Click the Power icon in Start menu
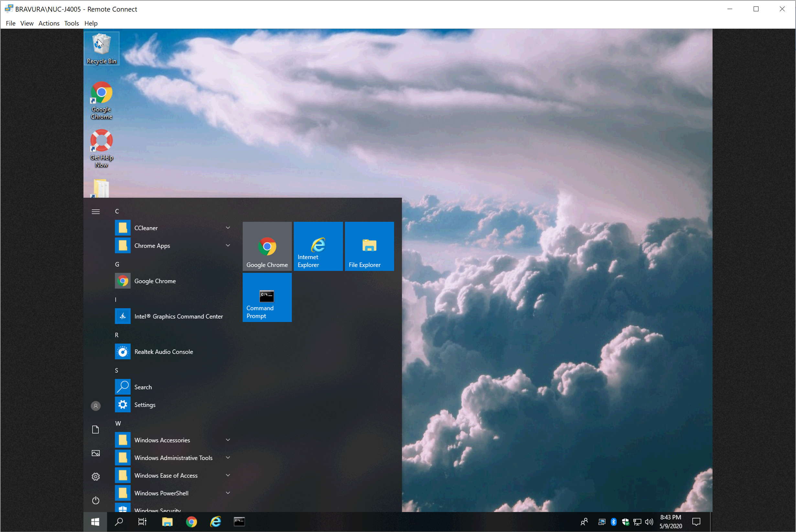 point(96,500)
